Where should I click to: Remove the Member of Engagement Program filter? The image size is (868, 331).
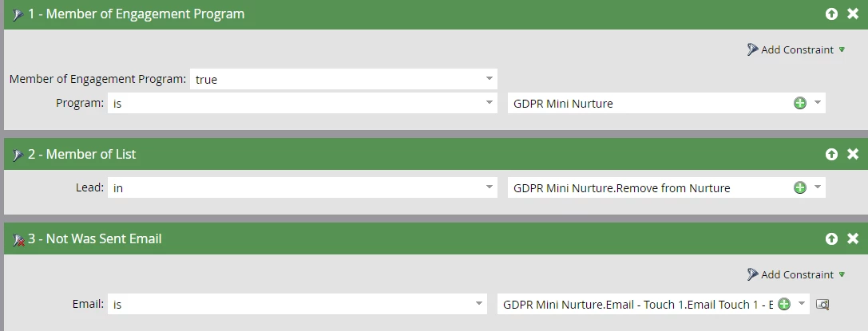pyautogui.click(x=853, y=14)
